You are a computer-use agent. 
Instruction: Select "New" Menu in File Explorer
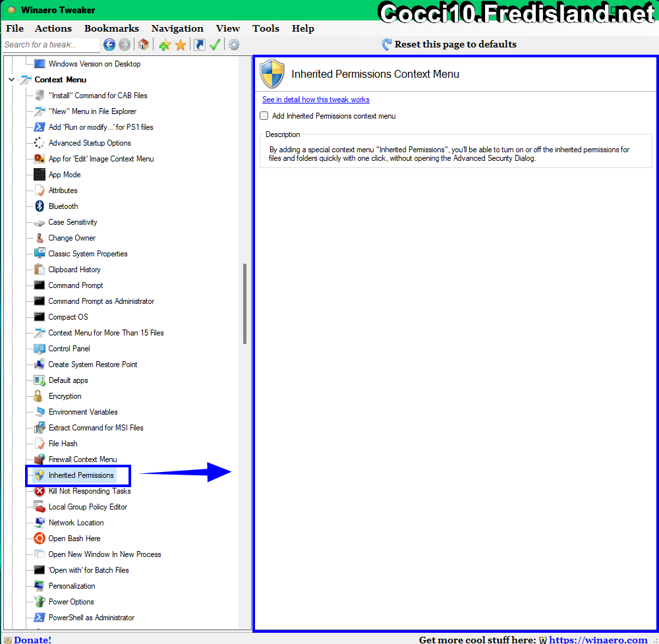pyautogui.click(x=92, y=111)
